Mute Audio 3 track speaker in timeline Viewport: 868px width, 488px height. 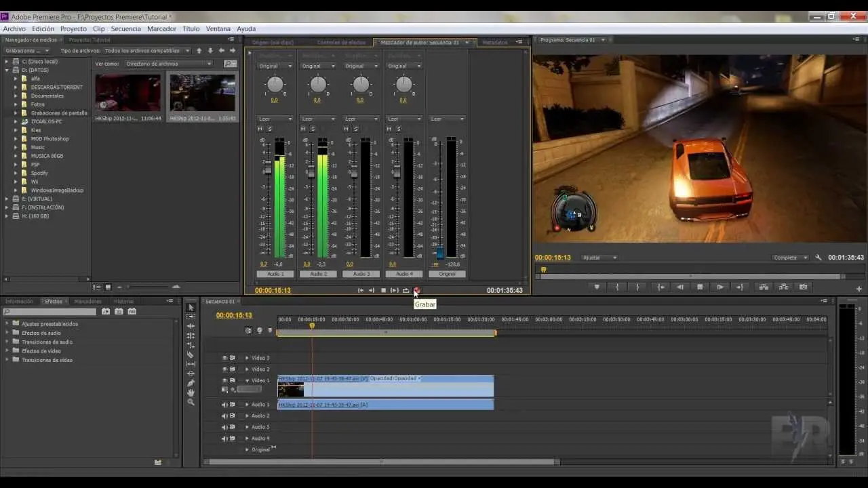(224, 427)
